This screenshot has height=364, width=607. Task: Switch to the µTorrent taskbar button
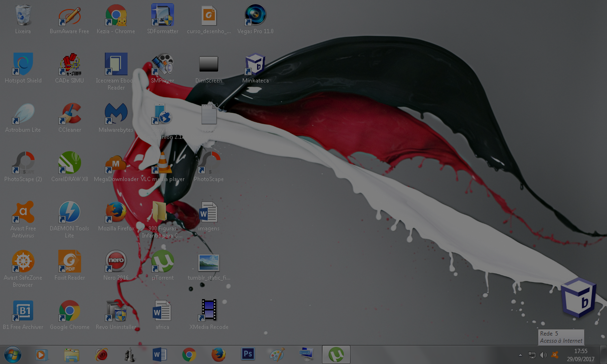336,354
